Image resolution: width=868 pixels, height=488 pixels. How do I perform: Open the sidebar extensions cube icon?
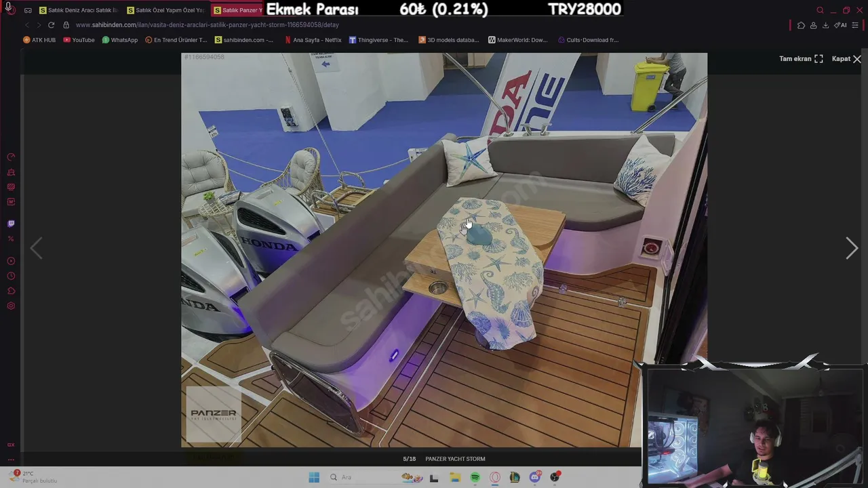(x=11, y=291)
